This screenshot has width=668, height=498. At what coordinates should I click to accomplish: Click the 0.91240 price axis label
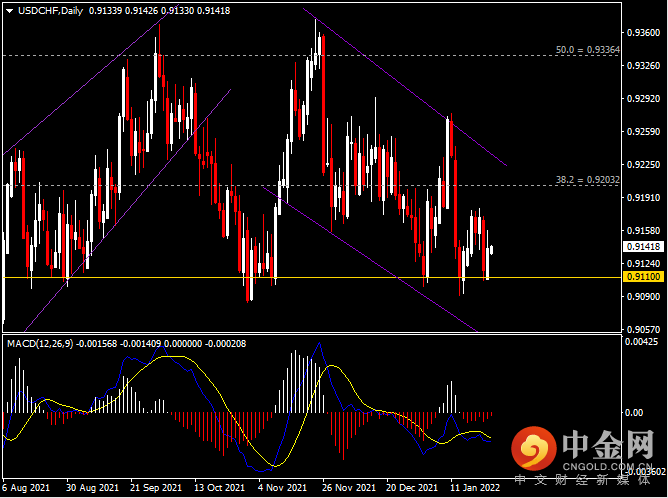(x=643, y=263)
